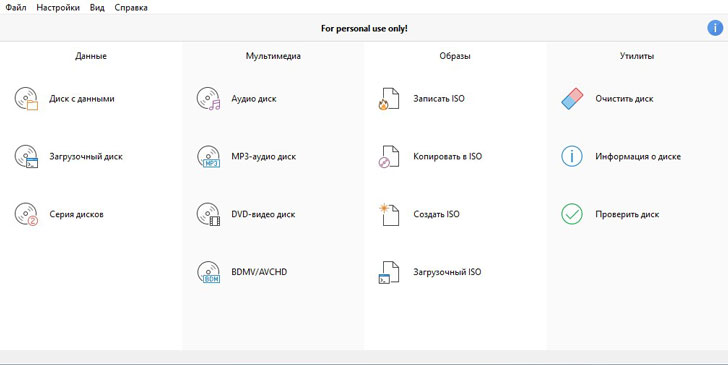Select the Копировать в ISO icon
This screenshot has width=728, height=365.
click(x=389, y=156)
